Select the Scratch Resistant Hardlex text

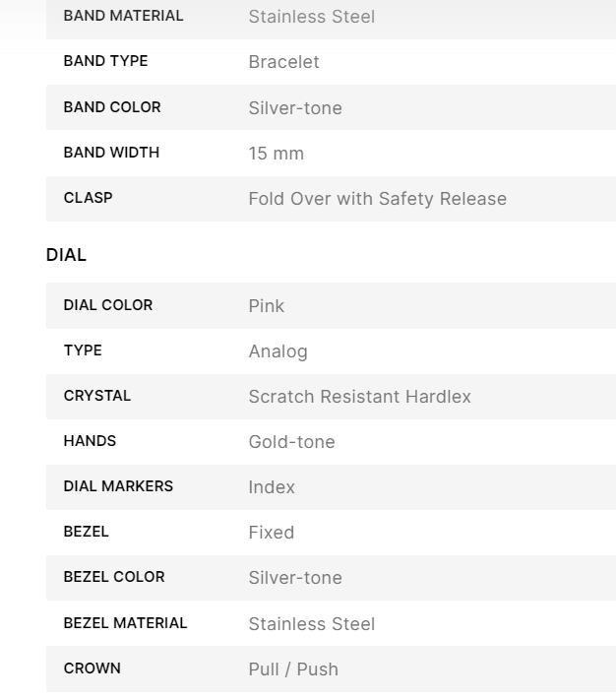click(359, 397)
